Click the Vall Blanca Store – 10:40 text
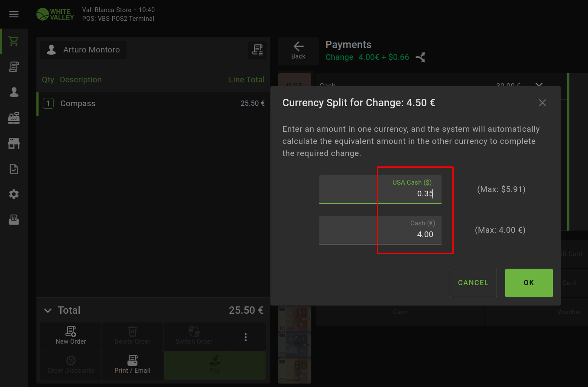Viewport: 588px width, 387px height. [118, 10]
